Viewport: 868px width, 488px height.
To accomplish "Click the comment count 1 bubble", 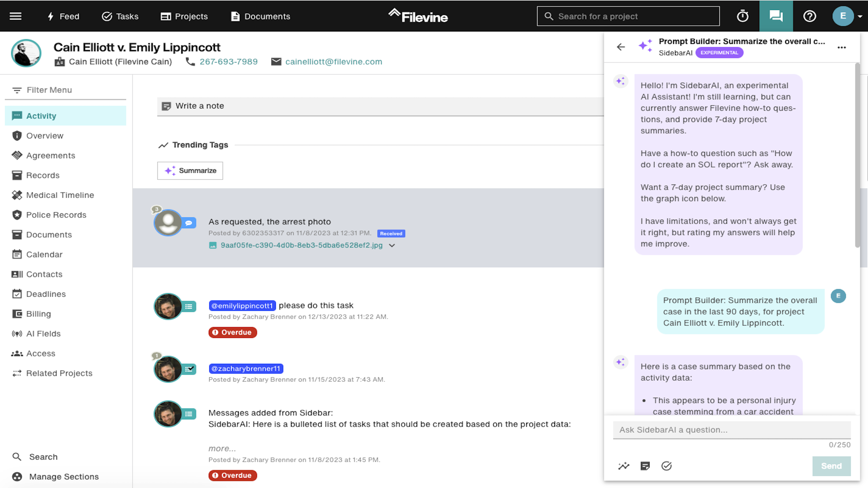I will [156, 356].
